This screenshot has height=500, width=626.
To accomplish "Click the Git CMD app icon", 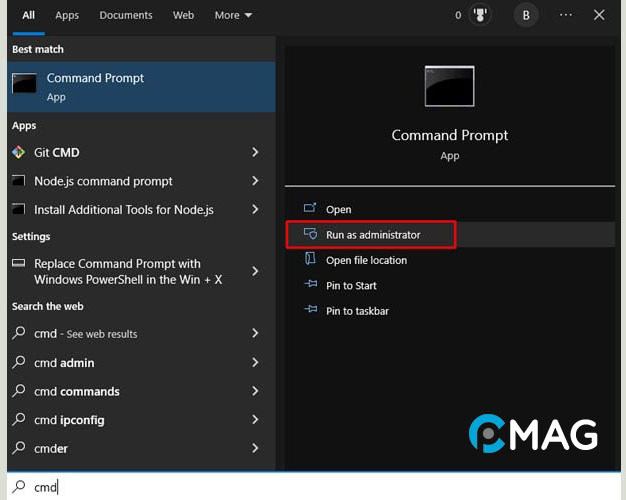I will coord(18,153).
